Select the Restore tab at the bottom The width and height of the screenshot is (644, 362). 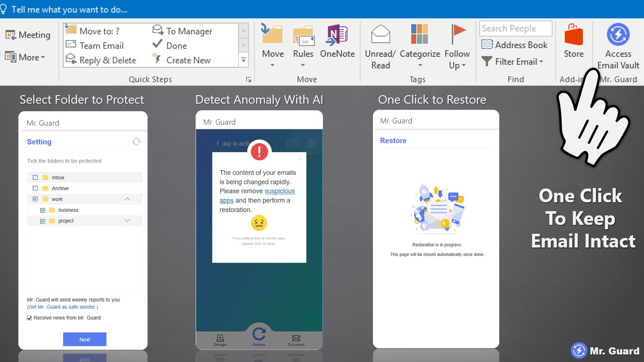click(259, 337)
